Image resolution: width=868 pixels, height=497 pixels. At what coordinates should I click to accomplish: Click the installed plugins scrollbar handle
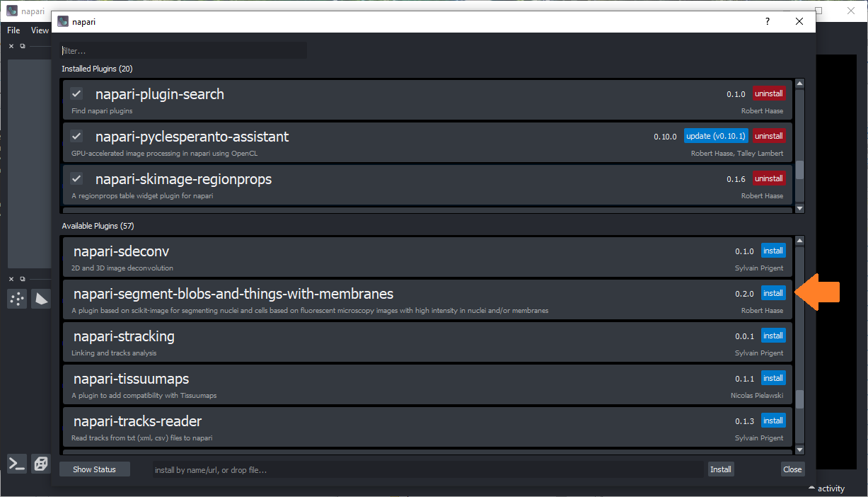click(800, 170)
